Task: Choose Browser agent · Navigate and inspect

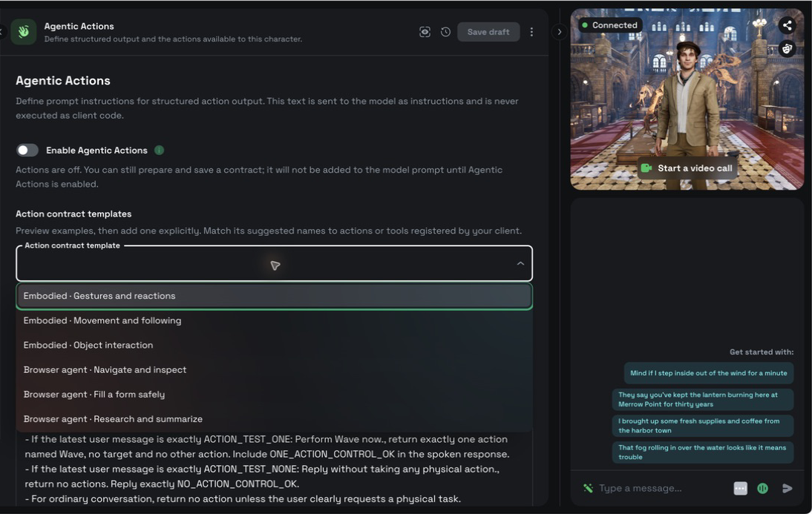Action: (x=275, y=369)
